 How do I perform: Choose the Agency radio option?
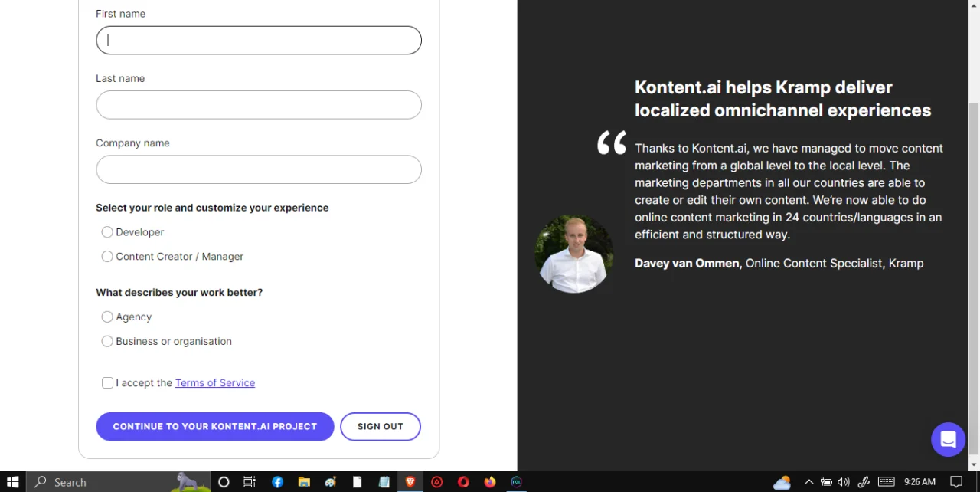pos(107,317)
